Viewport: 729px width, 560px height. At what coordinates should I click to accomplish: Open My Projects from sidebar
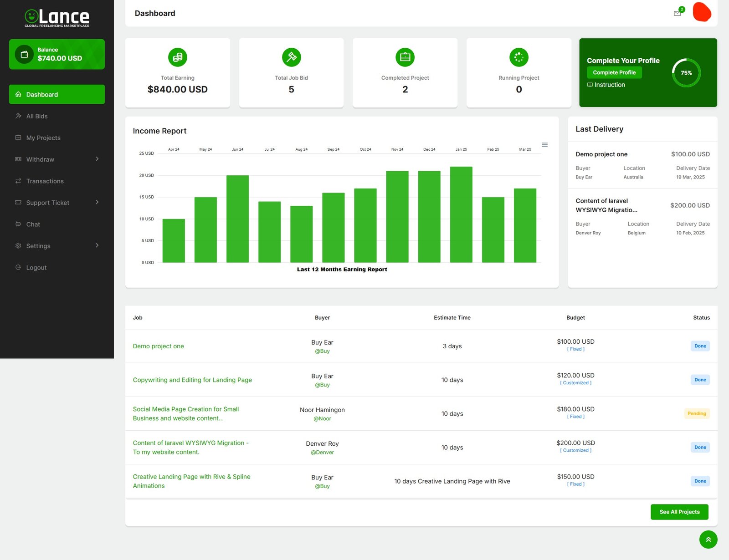point(43,138)
